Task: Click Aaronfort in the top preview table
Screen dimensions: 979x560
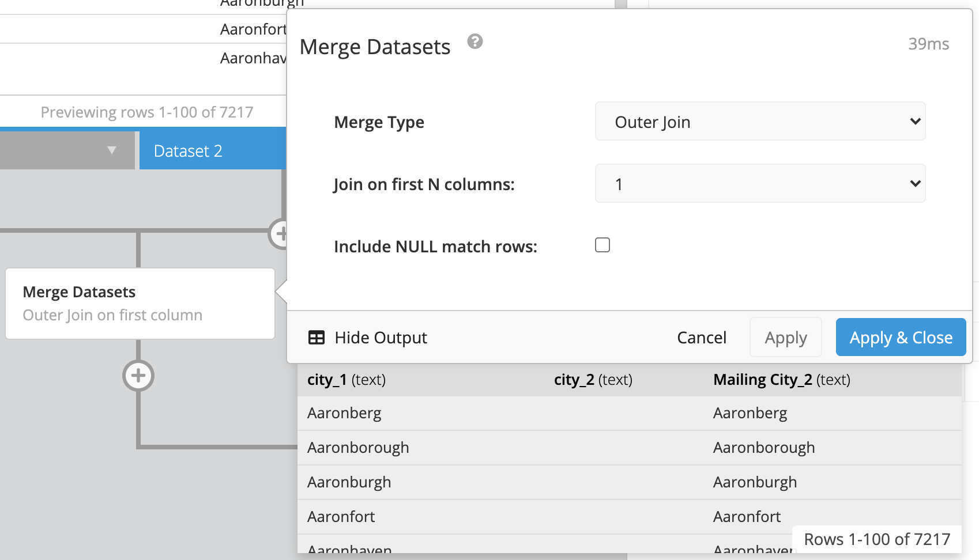Action: [x=253, y=29]
